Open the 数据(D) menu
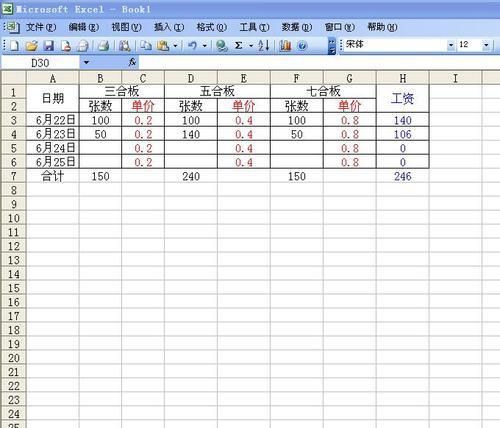This screenshot has height=428, width=500. point(297,27)
